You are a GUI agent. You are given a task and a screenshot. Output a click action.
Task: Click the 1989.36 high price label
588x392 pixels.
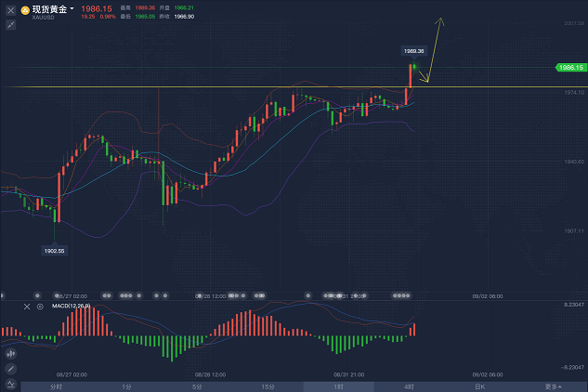click(414, 51)
